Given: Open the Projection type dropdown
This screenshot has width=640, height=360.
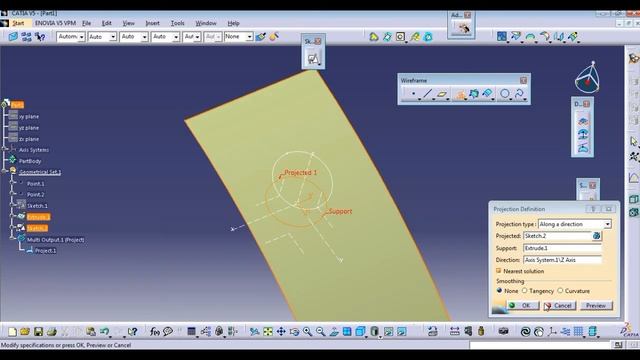Looking at the screenshot, I should point(607,224).
